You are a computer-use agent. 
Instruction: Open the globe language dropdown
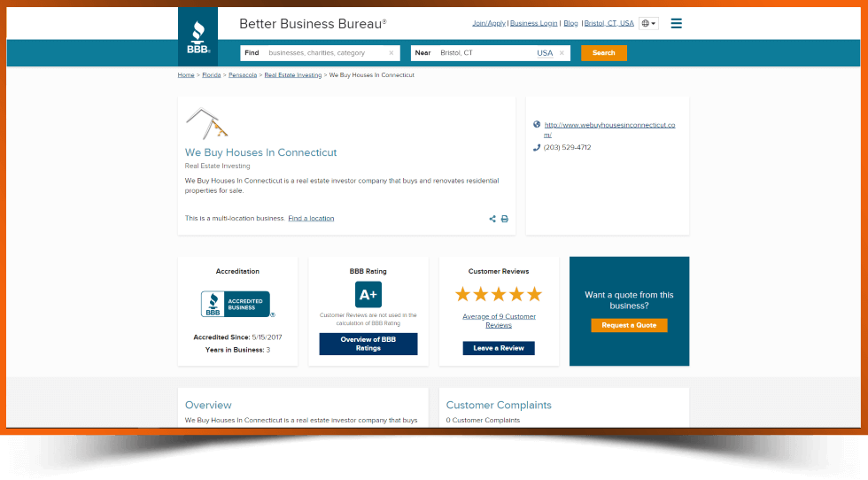click(648, 23)
